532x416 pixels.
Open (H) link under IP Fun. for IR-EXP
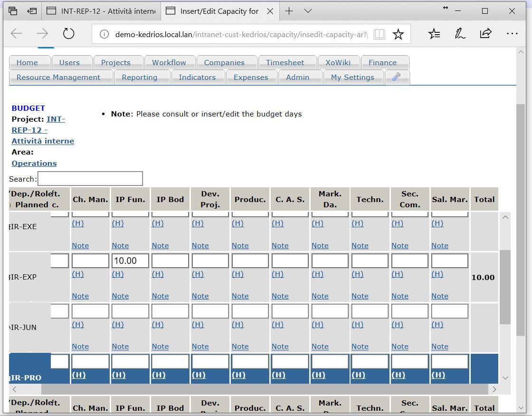click(x=118, y=274)
